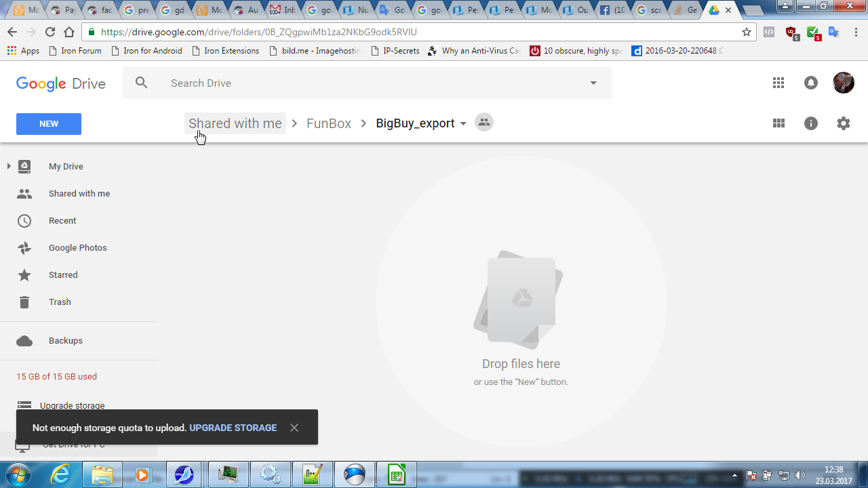Show the details info panel

[x=811, y=123]
